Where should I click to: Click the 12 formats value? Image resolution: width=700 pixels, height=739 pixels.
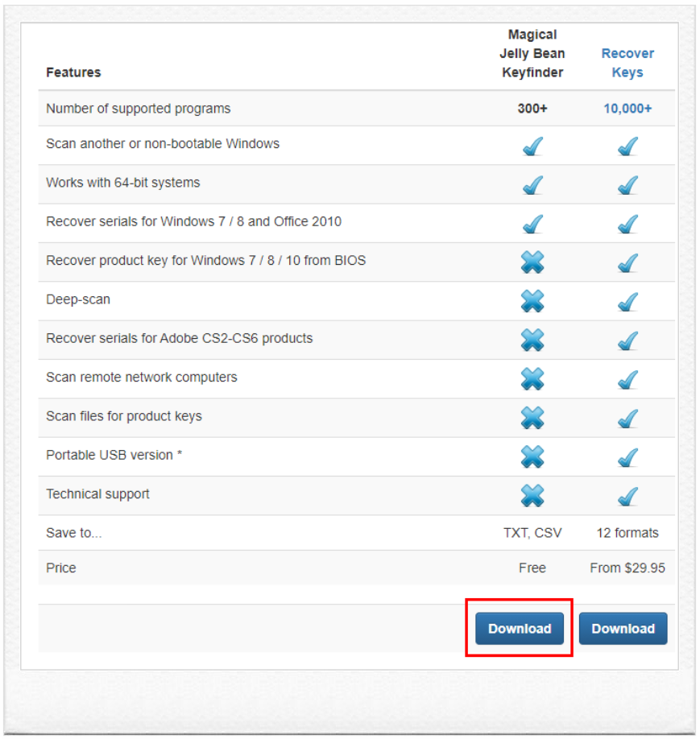[628, 533]
